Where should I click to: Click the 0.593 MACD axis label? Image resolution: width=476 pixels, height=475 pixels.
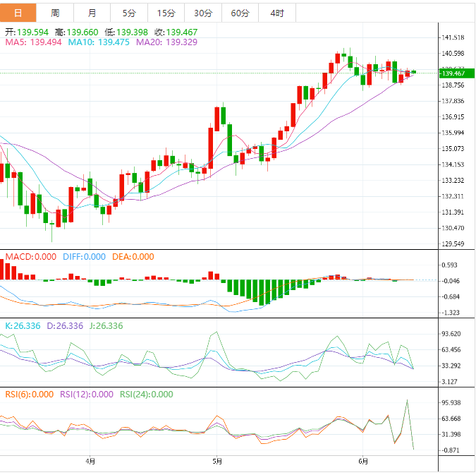(x=449, y=265)
